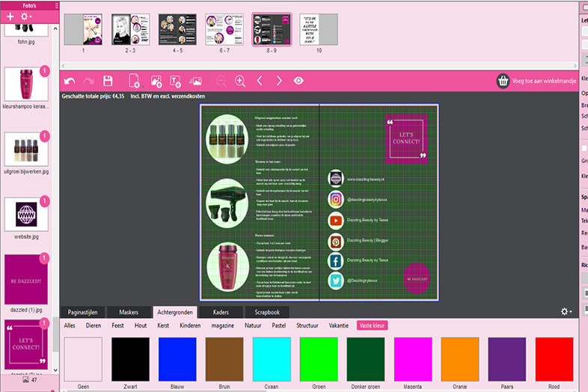
Task: Apply the Blauw background color
Action: tap(177, 359)
